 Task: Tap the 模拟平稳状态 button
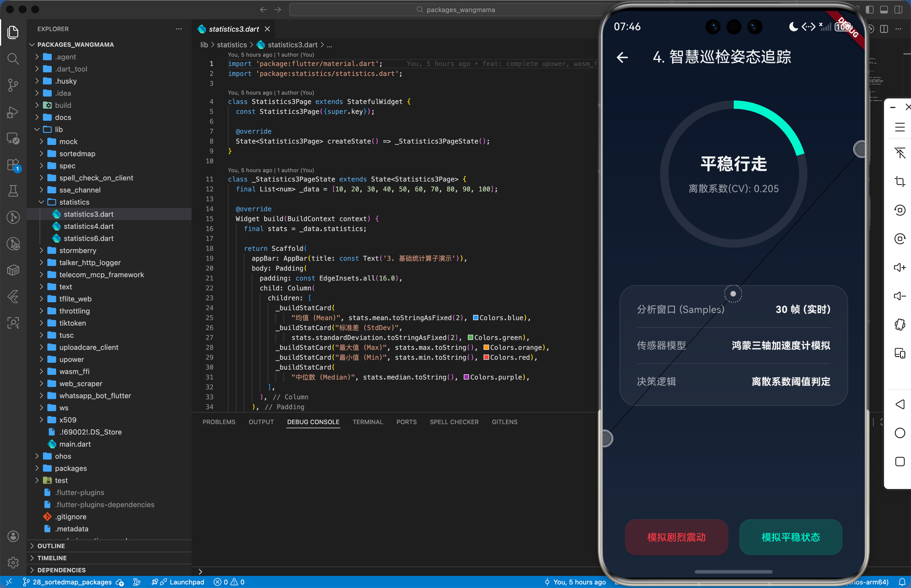click(791, 537)
